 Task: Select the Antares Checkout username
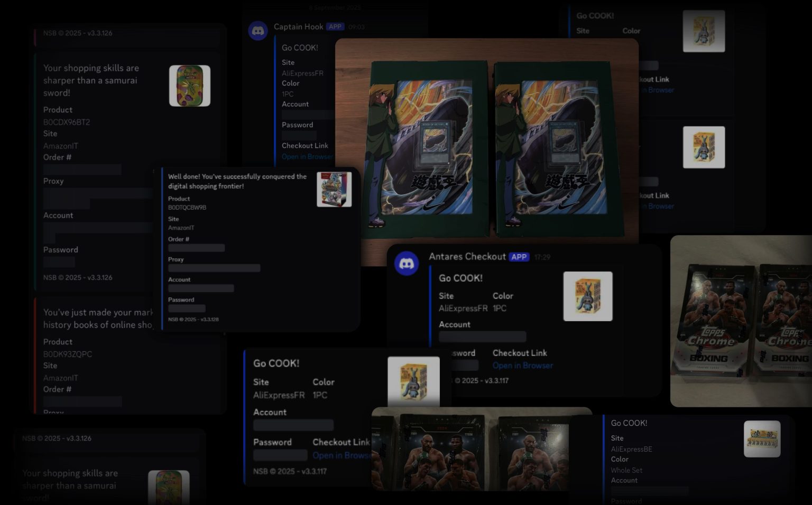pos(467,257)
